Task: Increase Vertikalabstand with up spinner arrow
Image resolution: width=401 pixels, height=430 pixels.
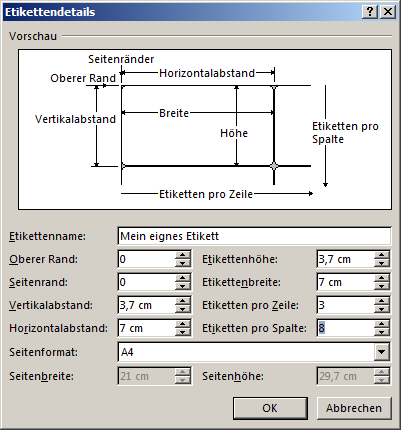Action: click(182, 301)
